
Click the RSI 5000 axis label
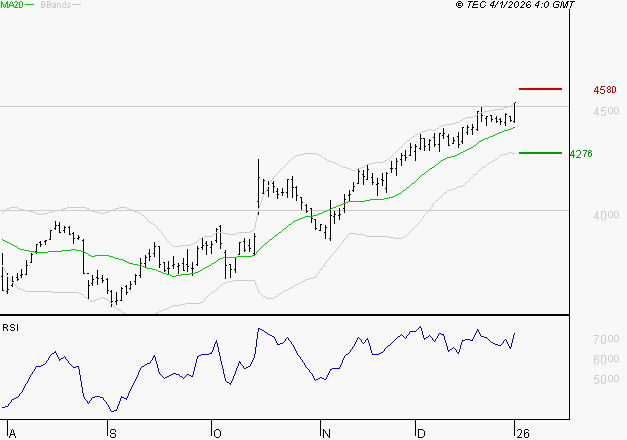coord(606,379)
